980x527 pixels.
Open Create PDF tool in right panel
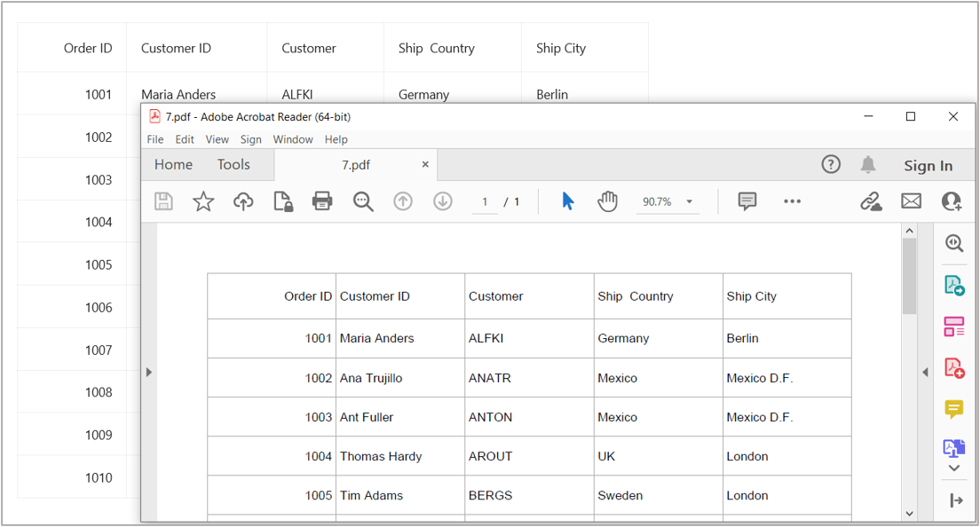pos(953,367)
